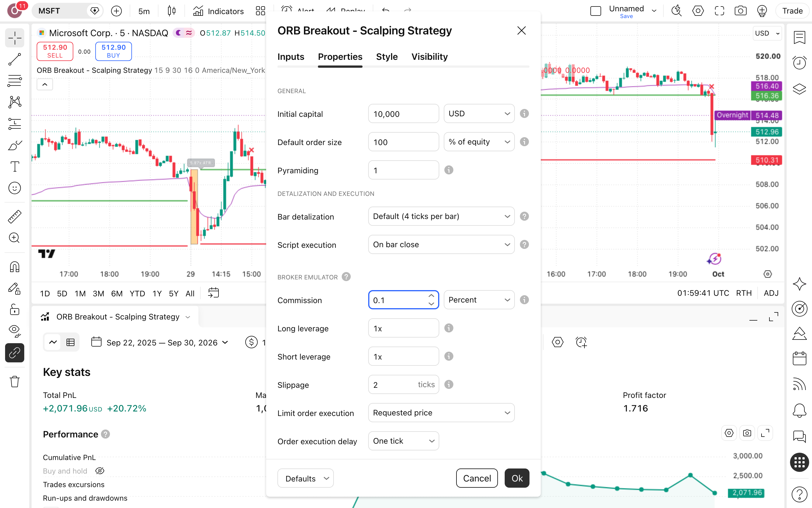Take a chart snapshot with camera icon
Screen dimensions: 812x508
pos(740,11)
